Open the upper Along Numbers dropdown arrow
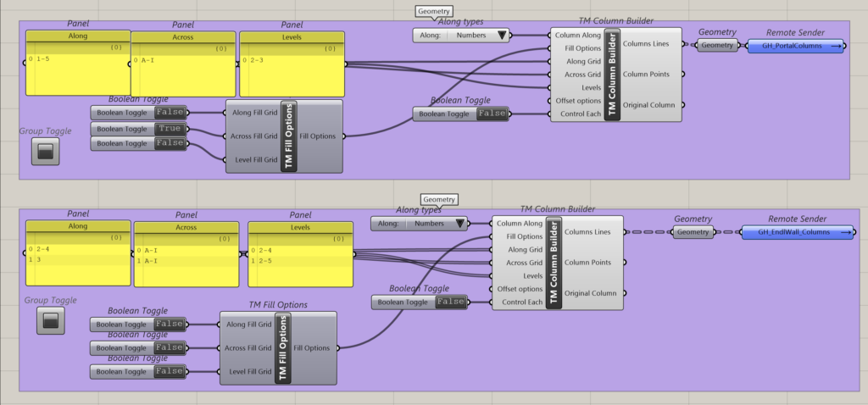 504,36
